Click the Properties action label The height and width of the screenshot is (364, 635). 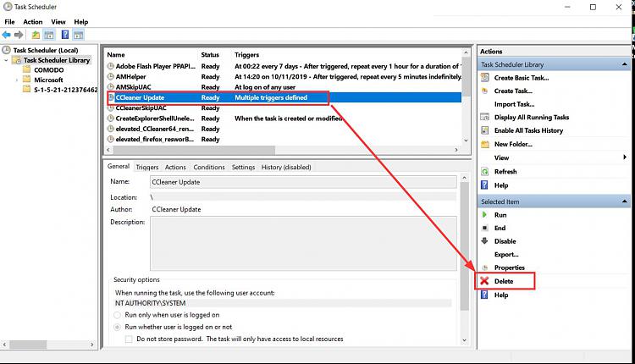510,267
